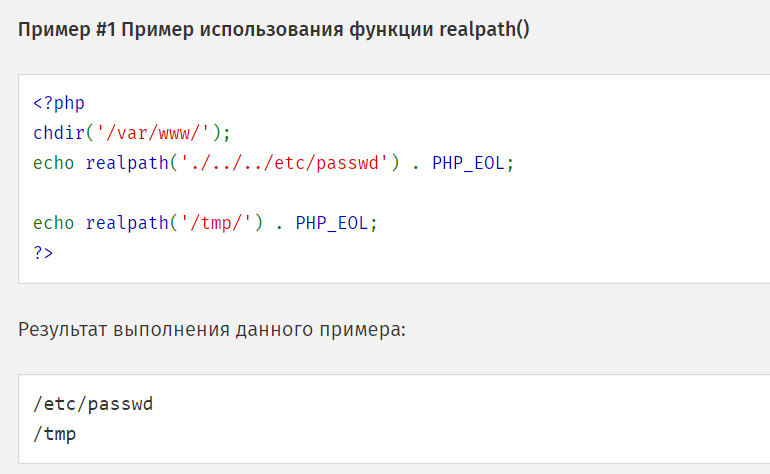The image size is (770, 474).
Task: Click the "/tmp" output line
Action: click(54, 434)
